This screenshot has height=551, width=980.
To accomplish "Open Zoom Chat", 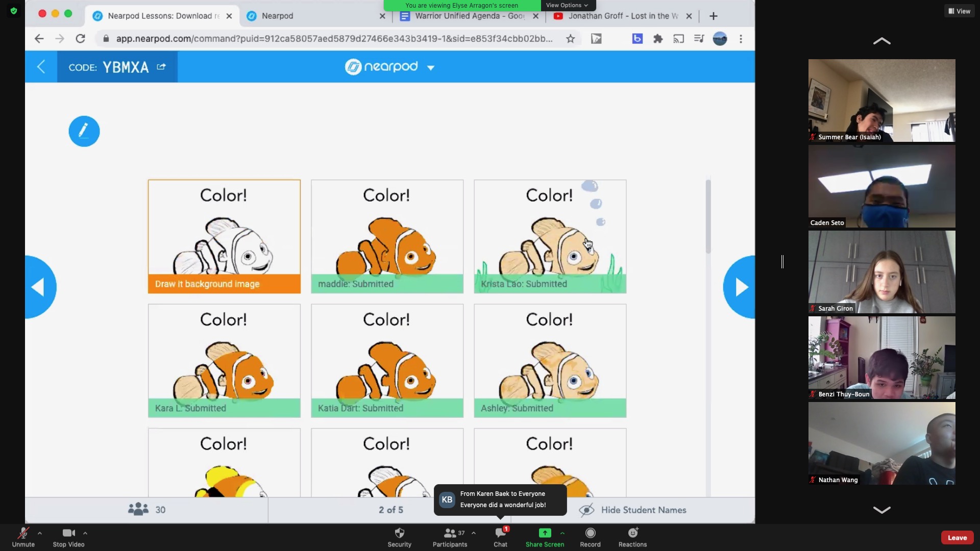I will click(500, 537).
